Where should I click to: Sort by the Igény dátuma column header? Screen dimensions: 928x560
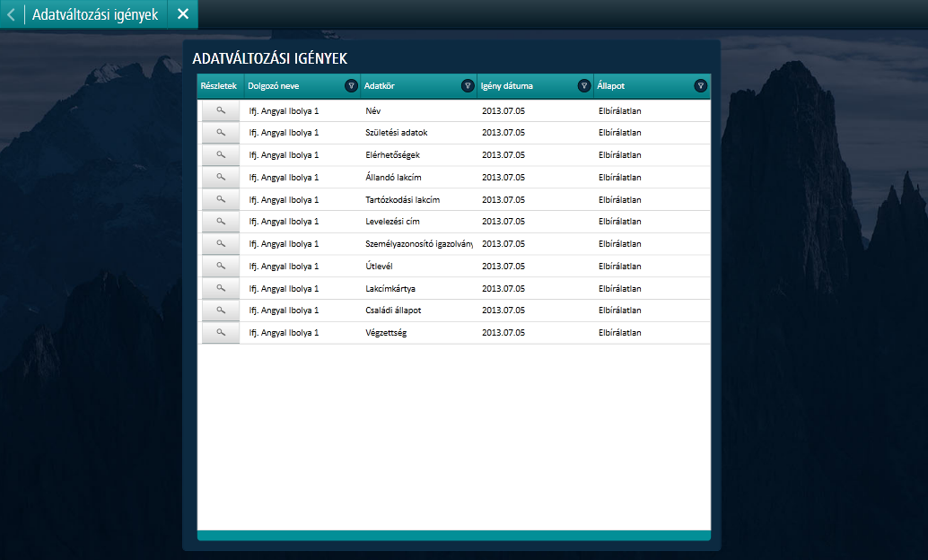tap(506, 86)
